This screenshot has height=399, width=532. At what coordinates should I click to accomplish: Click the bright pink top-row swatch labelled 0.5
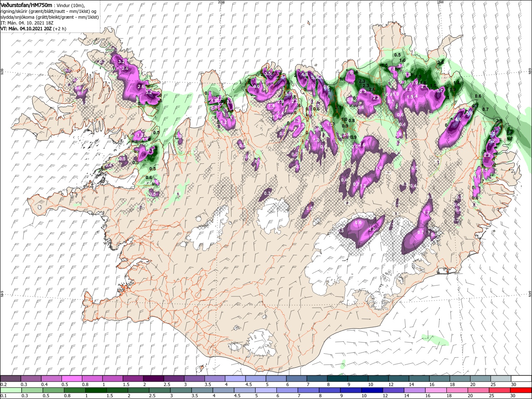pos(71,379)
